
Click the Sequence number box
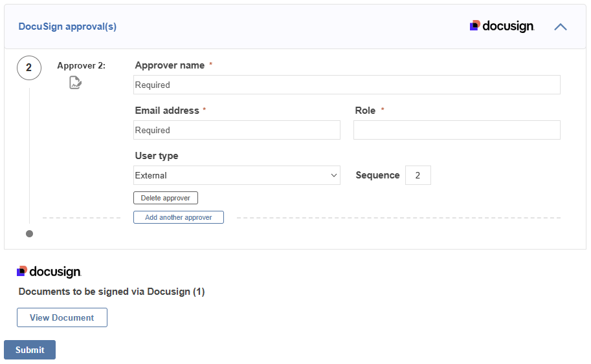coord(418,175)
